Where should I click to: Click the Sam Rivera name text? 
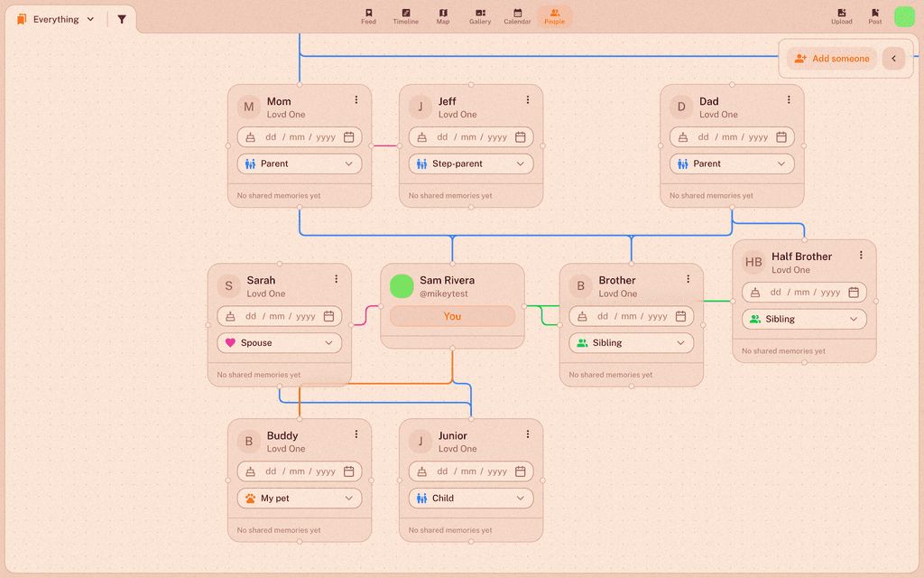coord(447,280)
